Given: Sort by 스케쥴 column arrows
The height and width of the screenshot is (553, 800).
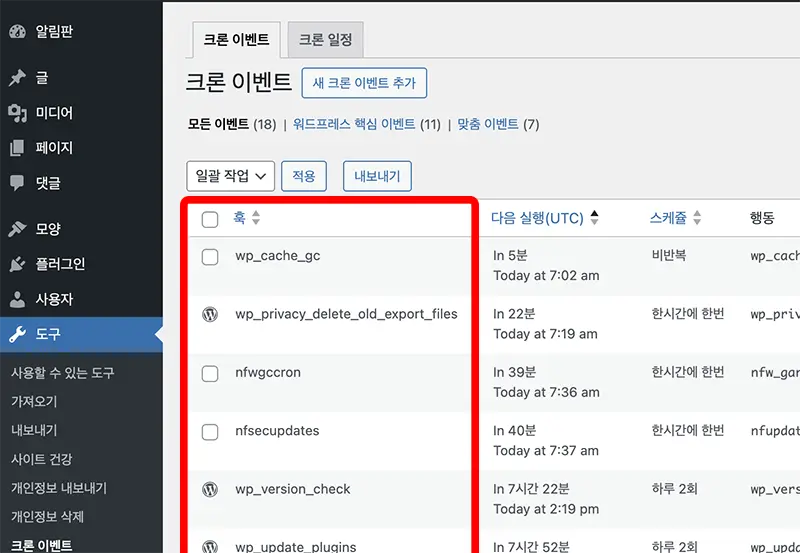Looking at the screenshot, I should pyautogui.click(x=696, y=218).
